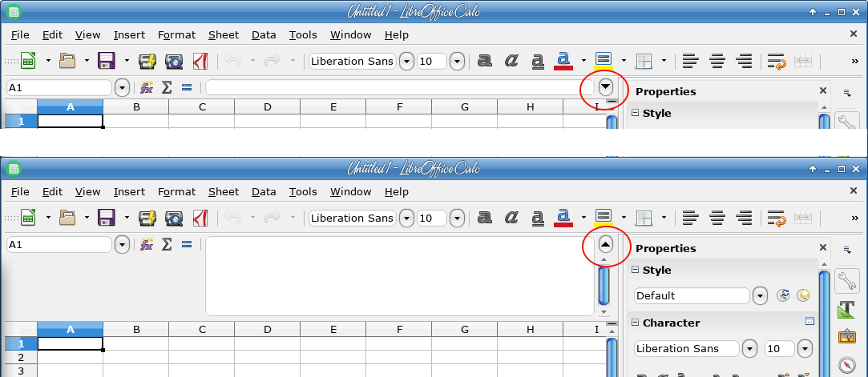Apply red font color in bottom toolbar

click(563, 218)
